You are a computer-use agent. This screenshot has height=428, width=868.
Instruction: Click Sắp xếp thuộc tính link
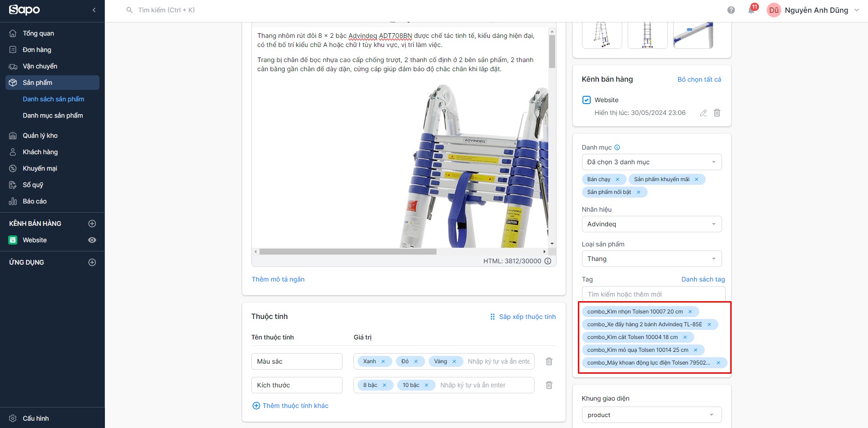coord(523,317)
